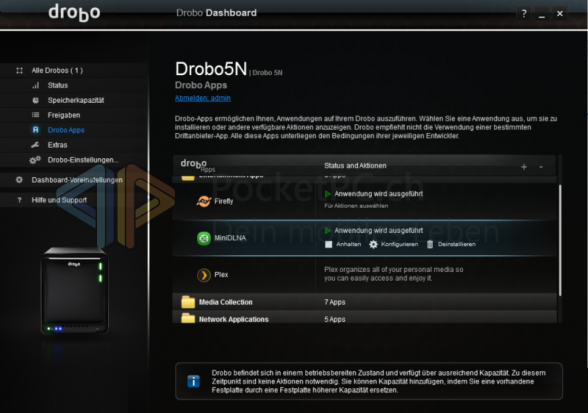Open Freigaben shares list
The height and width of the screenshot is (413, 588).
point(64,115)
